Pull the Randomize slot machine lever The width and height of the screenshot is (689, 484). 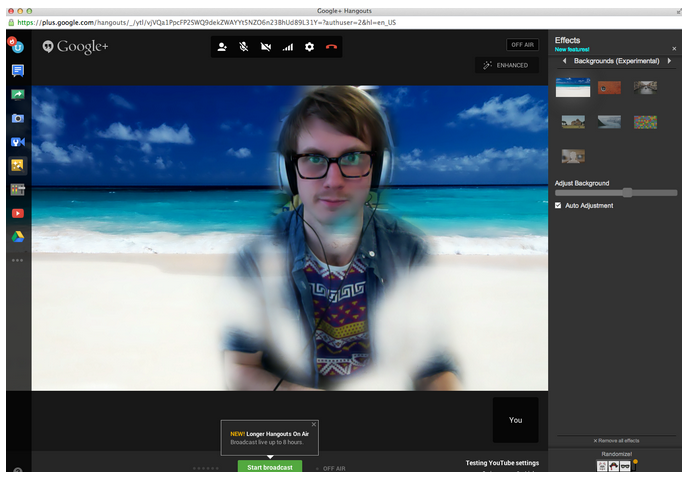point(635,463)
